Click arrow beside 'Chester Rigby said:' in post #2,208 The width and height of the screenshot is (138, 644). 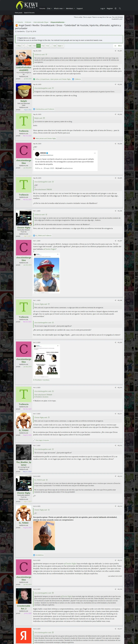coord(49,304)
